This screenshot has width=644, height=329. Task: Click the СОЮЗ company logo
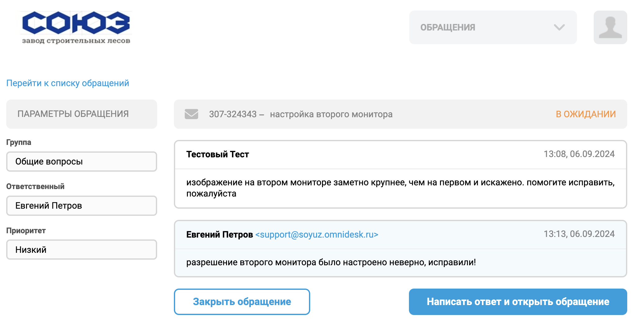(76, 27)
